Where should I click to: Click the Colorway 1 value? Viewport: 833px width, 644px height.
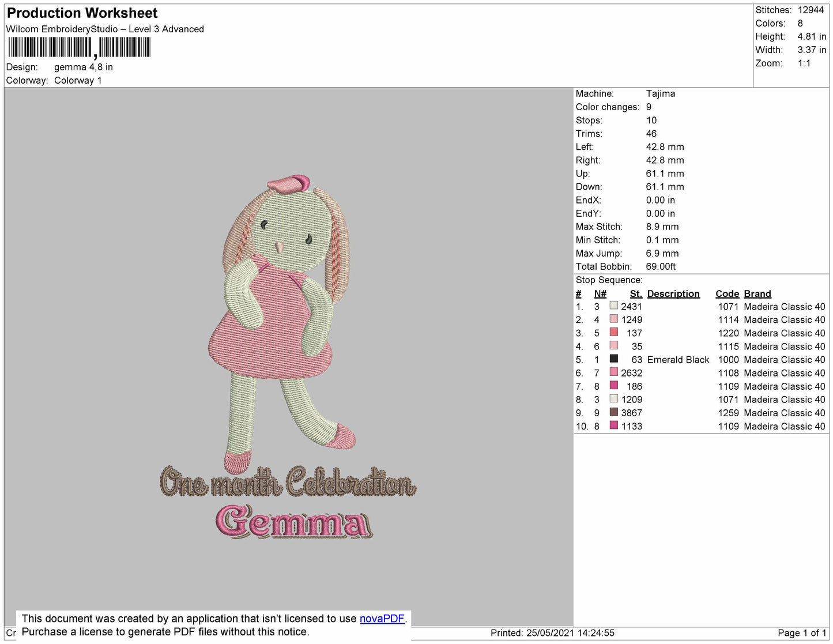click(78, 80)
